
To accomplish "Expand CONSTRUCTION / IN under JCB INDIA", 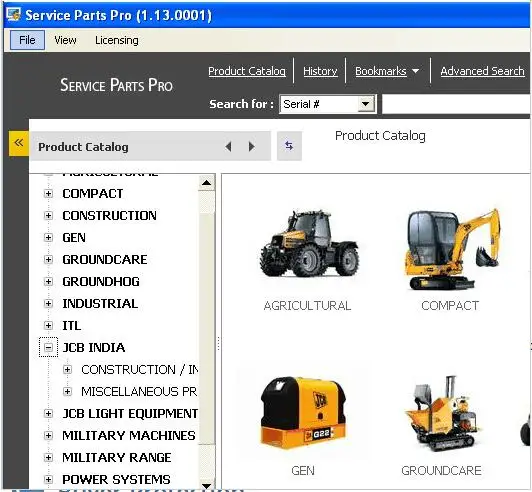I will pyautogui.click(x=68, y=370).
